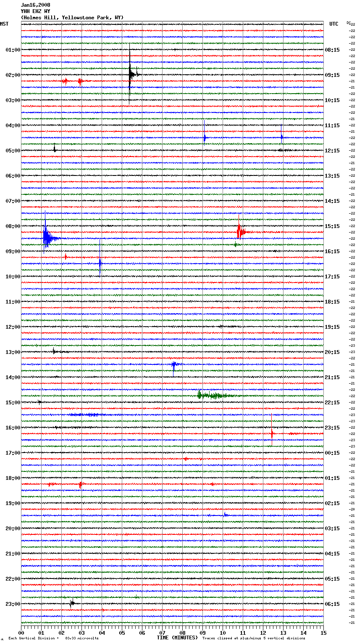Screen dimensions: 357x644
Task: Click the Holmes Hill, Yellowstone Park location title
Action: 72,18
